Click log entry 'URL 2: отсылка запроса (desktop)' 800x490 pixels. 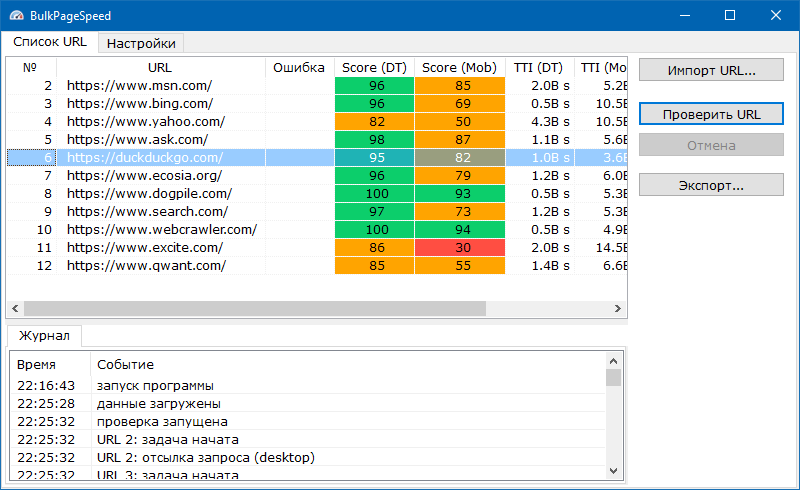click(206, 457)
